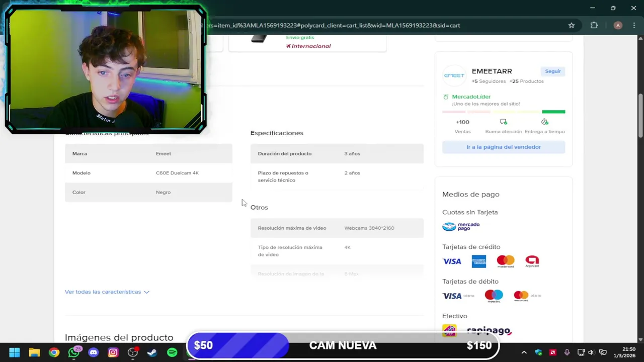Click the Visa Débito card logo
The height and width of the screenshot is (362, 644).
pyautogui.click(x=458, y=296)
